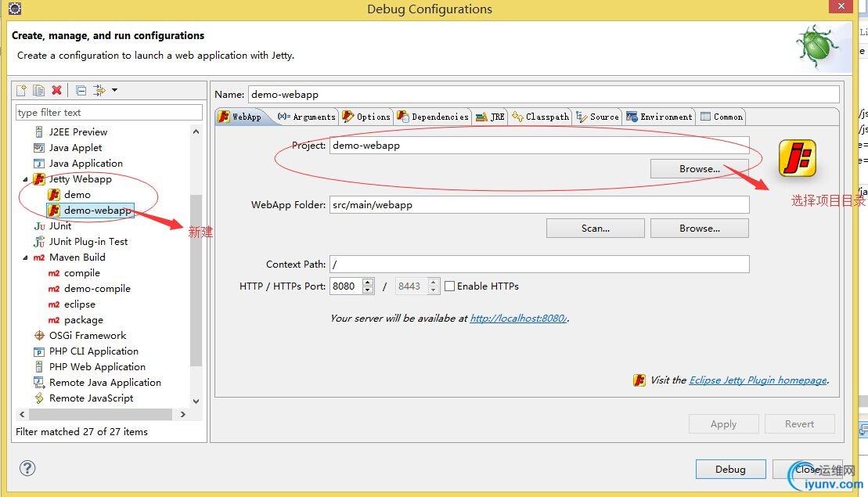868x497 pixels.
Task: Click the Remote Java Application icon
Action: point(39,383)
